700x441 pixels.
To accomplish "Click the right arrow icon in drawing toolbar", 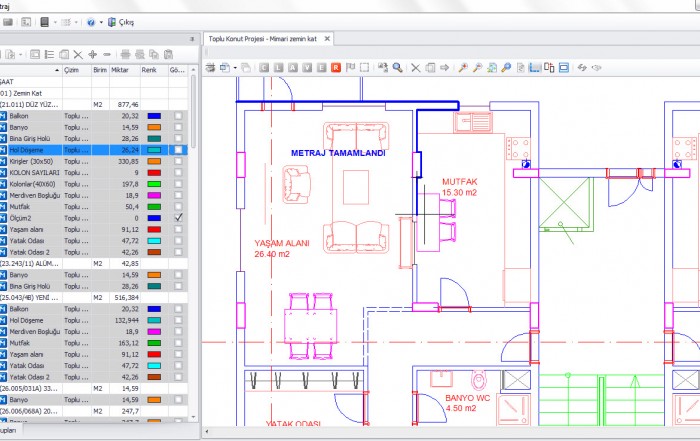I will click(445, 67).
